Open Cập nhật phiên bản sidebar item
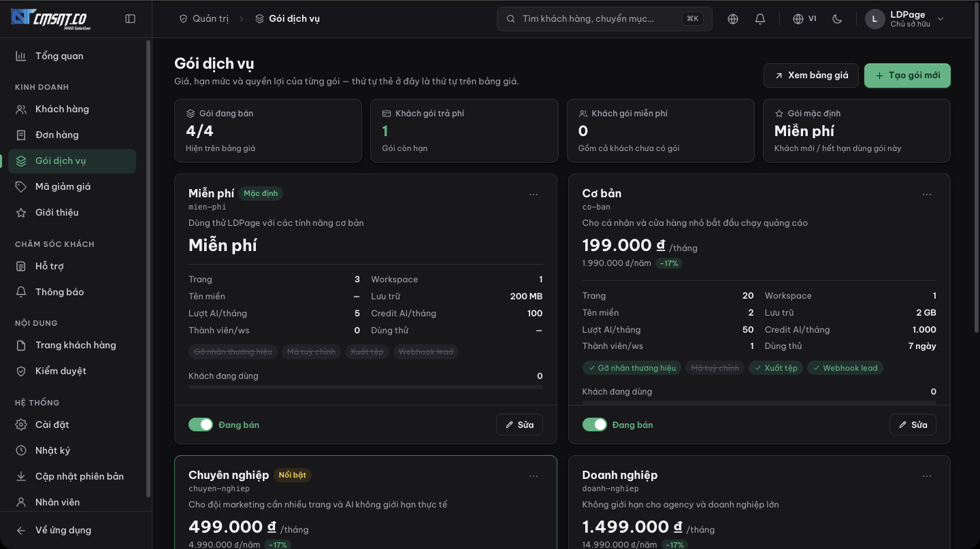The image size is (980, 549). tap(72, 476)
